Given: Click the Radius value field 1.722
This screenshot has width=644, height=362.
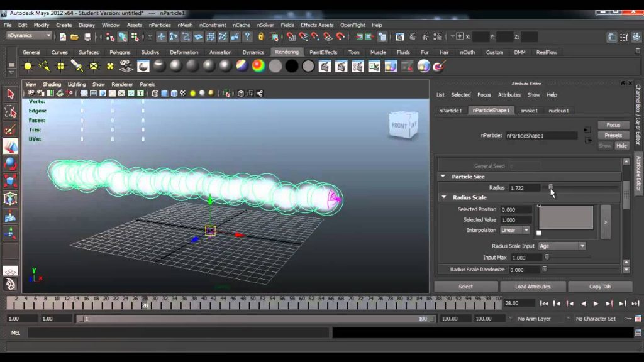Looking at the screenshot, I should pyautogui.click(x=524, y=188).
